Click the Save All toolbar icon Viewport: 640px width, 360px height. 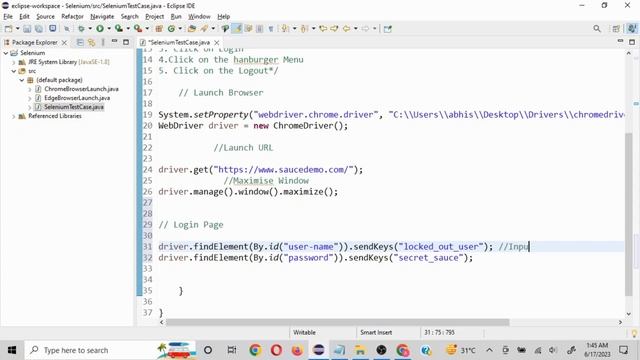point(39,29)
